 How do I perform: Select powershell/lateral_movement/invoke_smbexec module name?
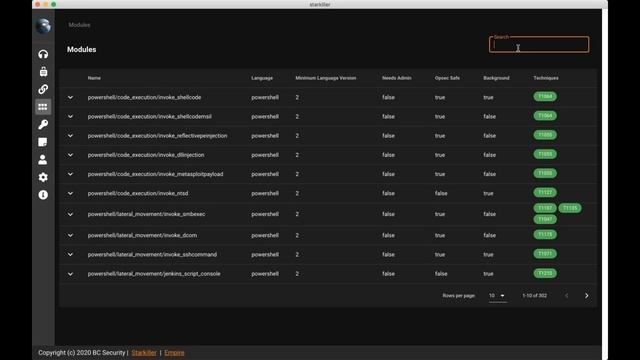tap(146, 214)
